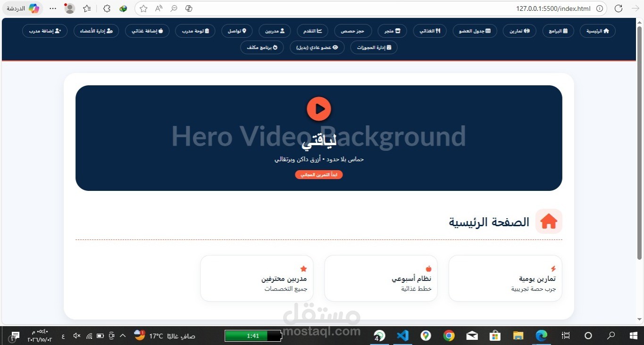The height and width of the screenshot is (345, 644).
Task: Open the البرامج programs nav item
Action: coord(558,31)
